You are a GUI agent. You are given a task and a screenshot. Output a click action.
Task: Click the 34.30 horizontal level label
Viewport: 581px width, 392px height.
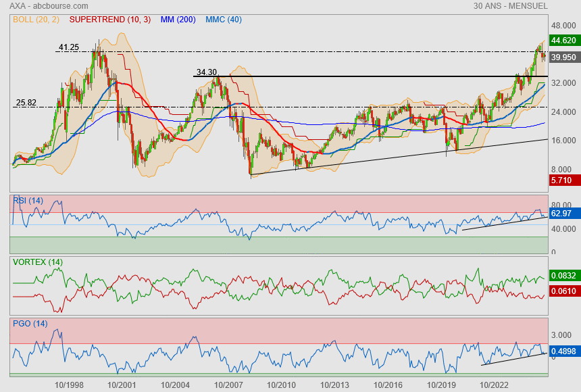pos(207,72)
